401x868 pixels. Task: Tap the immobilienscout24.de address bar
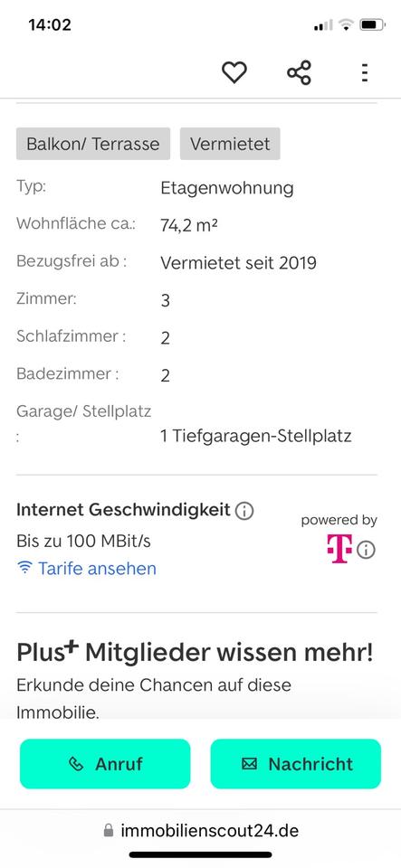click(201, 830)
